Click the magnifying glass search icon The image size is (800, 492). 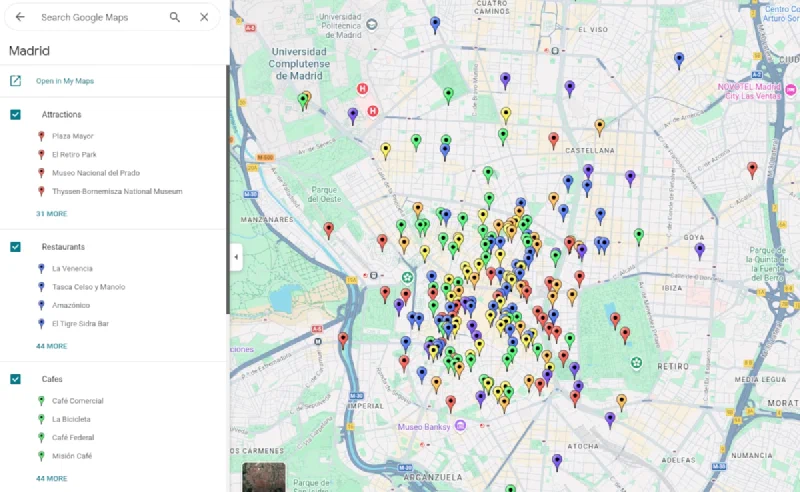pyautogui.click(x=174, y=17)
